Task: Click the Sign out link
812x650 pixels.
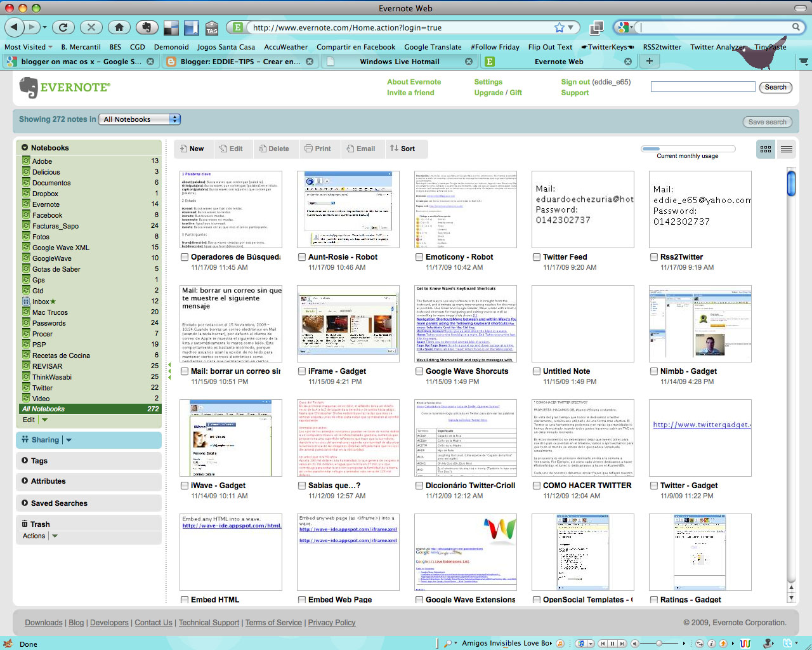Action: point(575,82)
